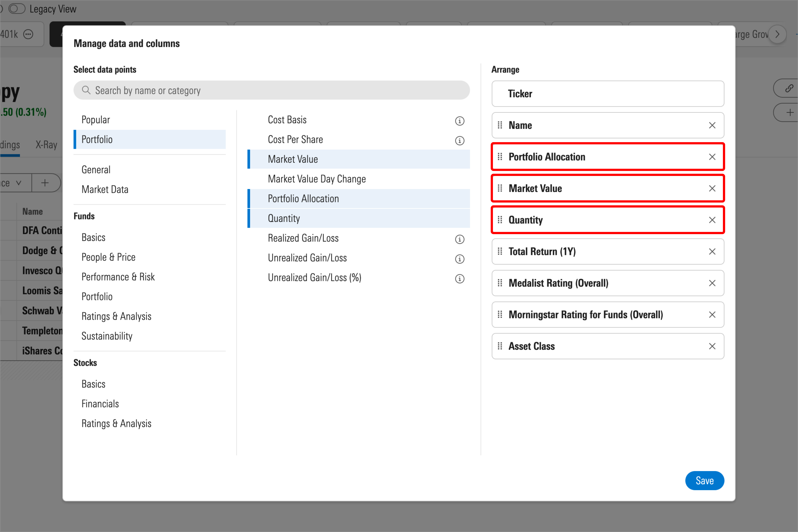The height and width of the screenshot is (532, 798).
Task: Deselect the Market Value data point
Action: point(359,159)
